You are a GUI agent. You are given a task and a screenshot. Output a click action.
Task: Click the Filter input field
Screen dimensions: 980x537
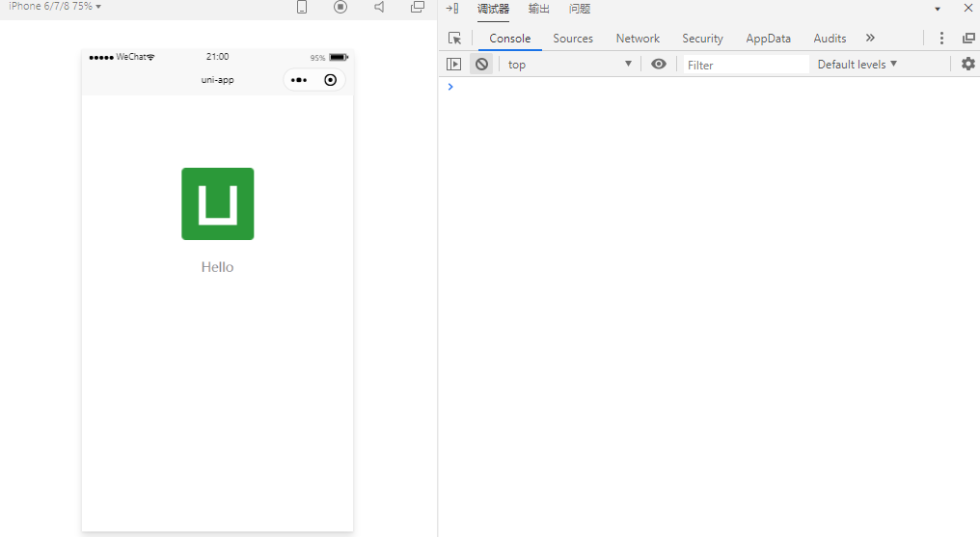point(747,65)
